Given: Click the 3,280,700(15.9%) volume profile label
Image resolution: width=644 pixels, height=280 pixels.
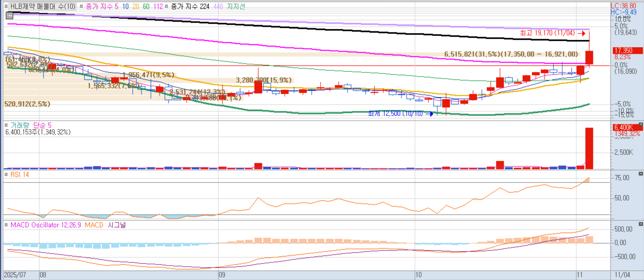Looking at the screenshot, I should 264,80.
